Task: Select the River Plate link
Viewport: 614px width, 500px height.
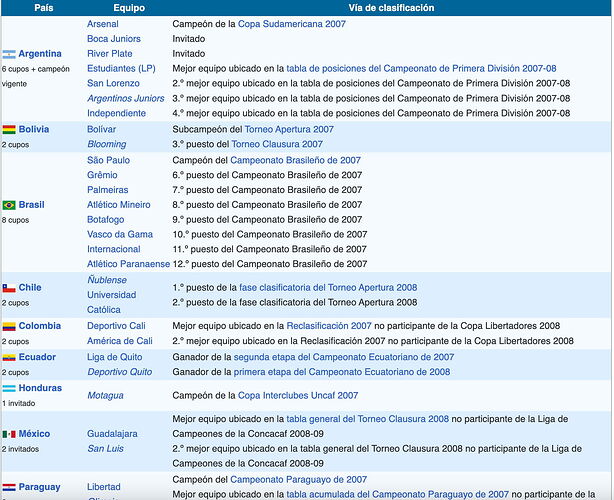Action: [x=110, y=54]
